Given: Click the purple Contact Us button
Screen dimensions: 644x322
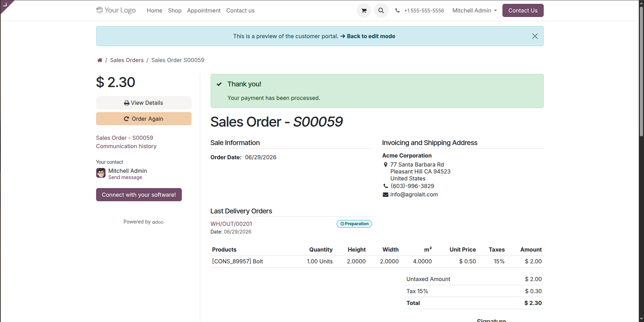Looking at the screenshot, I should [x=523, y=10].
